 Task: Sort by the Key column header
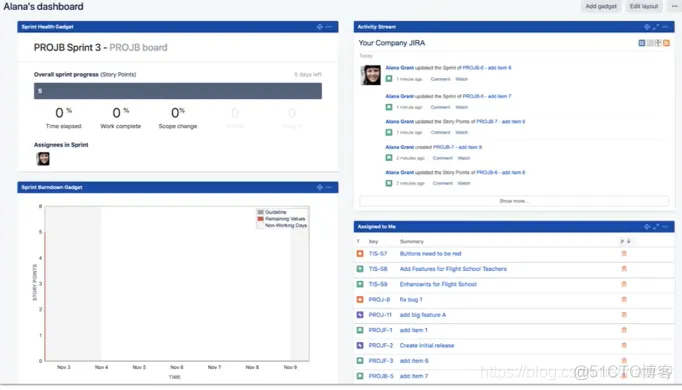pos(373,241)
